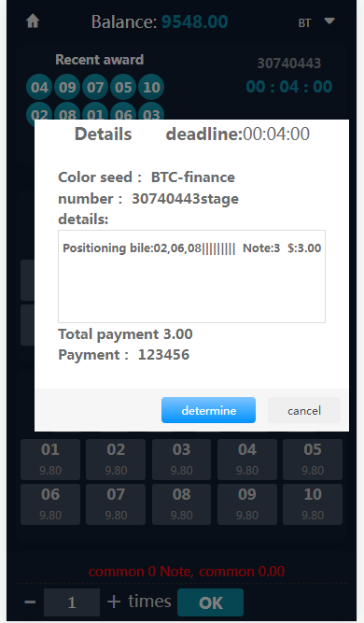Confirm bet with determine button
This screenshot has height=623, width=364.
coord(208,410)
